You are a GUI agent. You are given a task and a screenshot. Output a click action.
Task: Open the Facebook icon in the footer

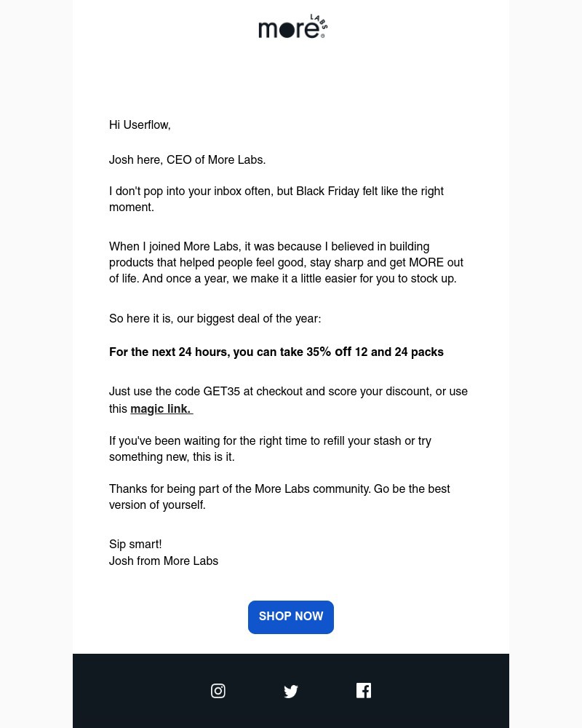tap(364, 690)
